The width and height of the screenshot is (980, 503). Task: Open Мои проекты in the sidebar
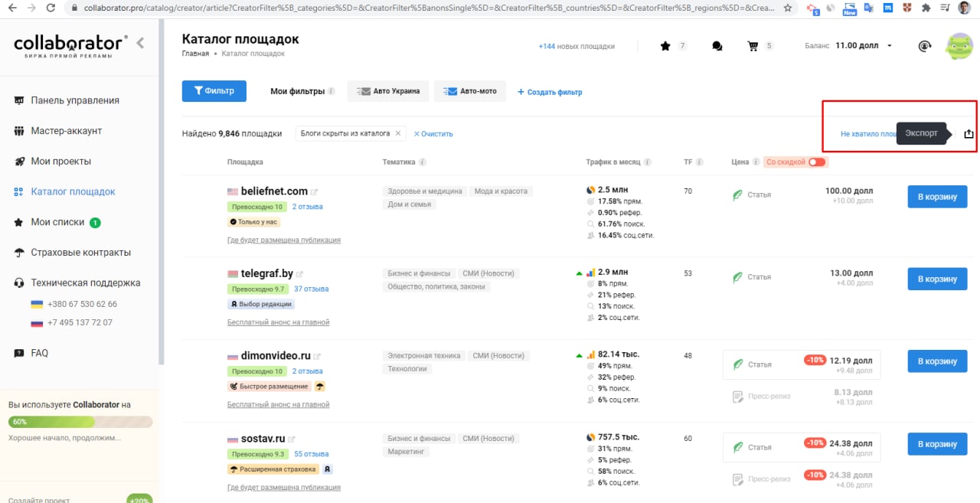tap(61, 162)
